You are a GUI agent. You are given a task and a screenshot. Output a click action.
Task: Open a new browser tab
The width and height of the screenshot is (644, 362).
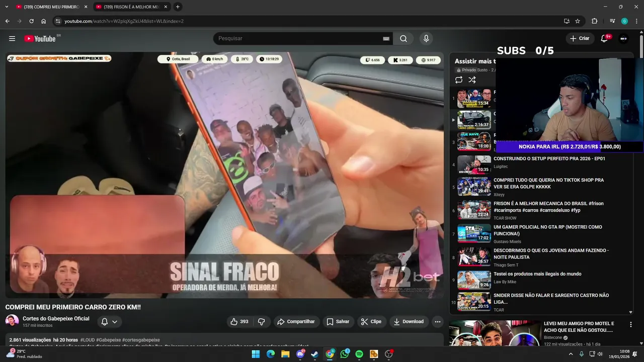click(178, 7)
